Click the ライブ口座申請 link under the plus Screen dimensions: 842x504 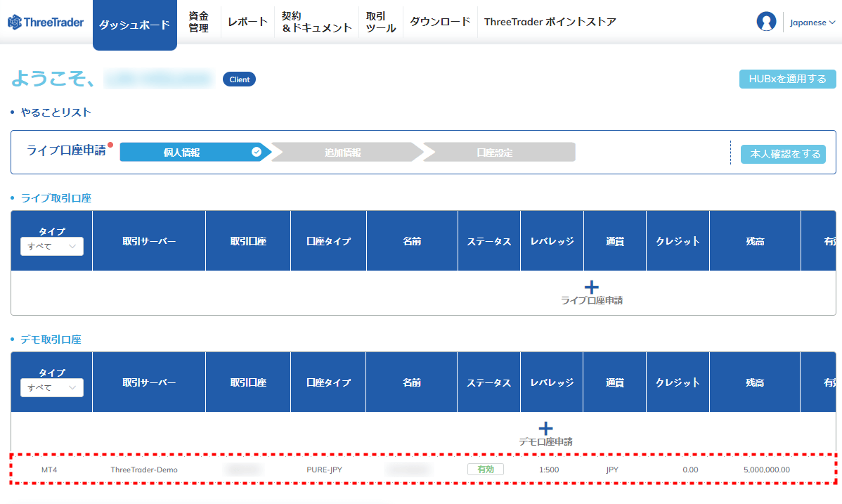click(x=592, y=300)
